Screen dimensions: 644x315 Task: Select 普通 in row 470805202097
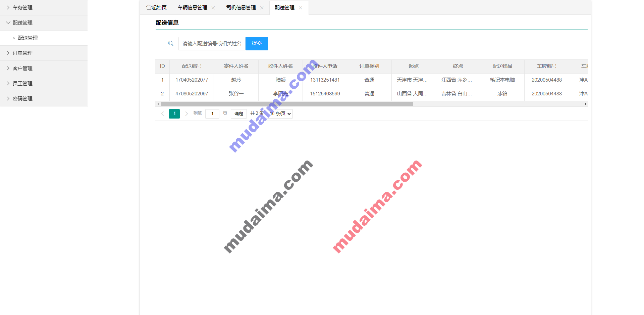pos(369,94)
